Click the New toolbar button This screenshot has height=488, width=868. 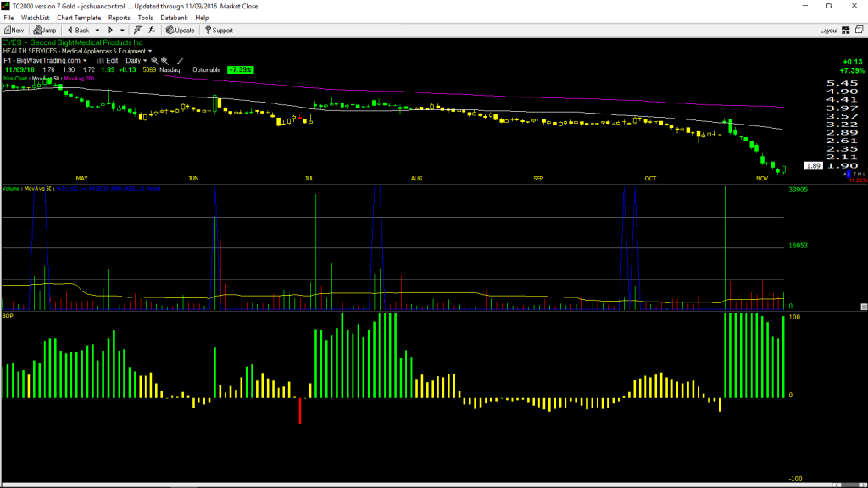[x=14, y=30]
